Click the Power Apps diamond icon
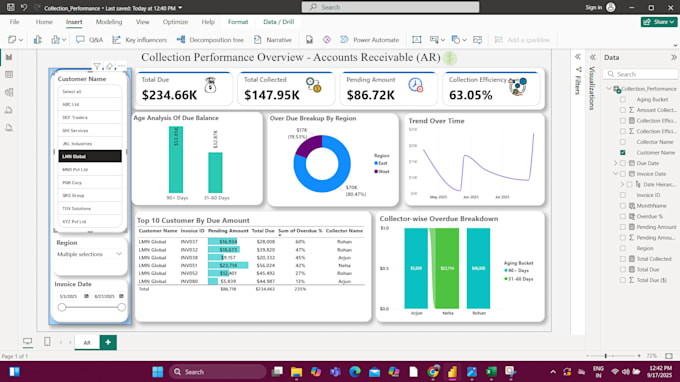This screenshot has width=680, height=382. pos(327,40)
